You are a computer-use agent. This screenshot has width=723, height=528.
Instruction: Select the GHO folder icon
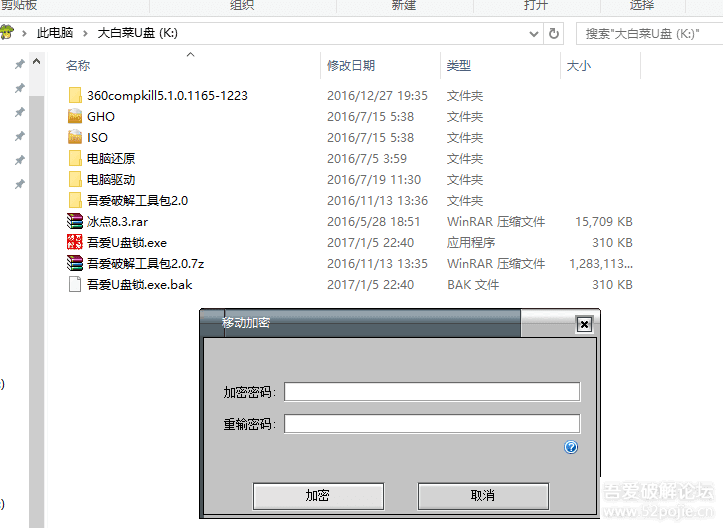tap(75, 116)
